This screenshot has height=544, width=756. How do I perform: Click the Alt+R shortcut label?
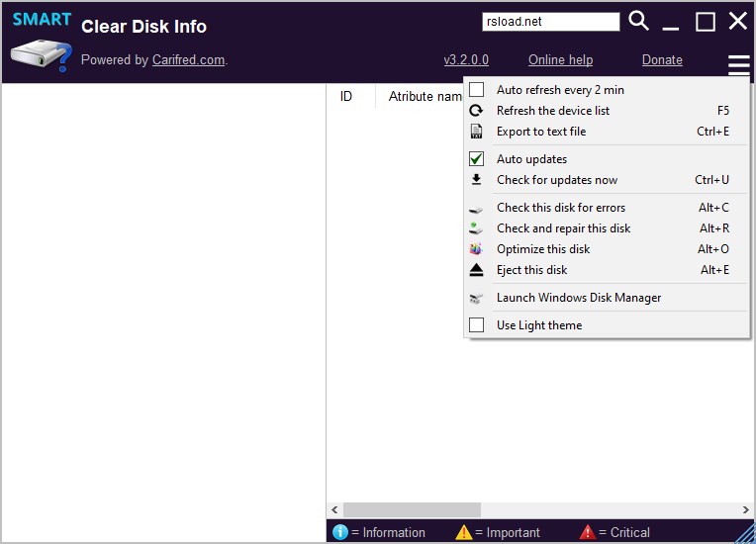714,228
